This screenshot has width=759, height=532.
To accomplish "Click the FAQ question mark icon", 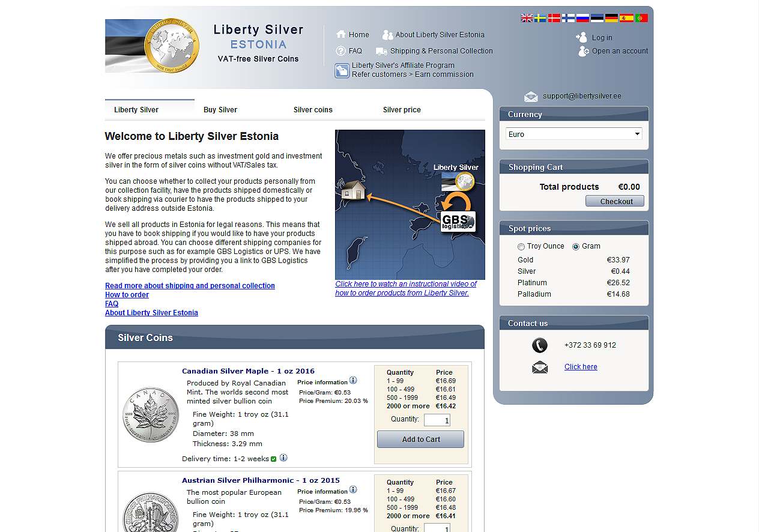I will (x=341, y=51).
